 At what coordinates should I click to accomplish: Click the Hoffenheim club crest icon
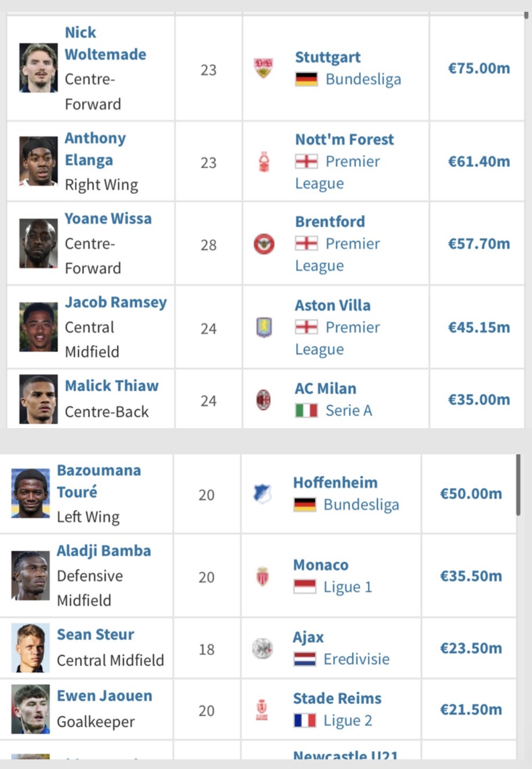(x=262, y=493)
